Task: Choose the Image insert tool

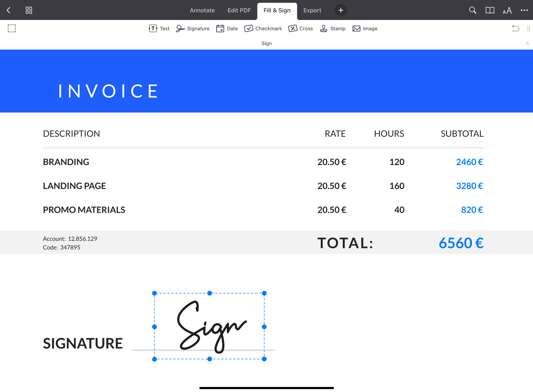Action: (x=365, y=29)
